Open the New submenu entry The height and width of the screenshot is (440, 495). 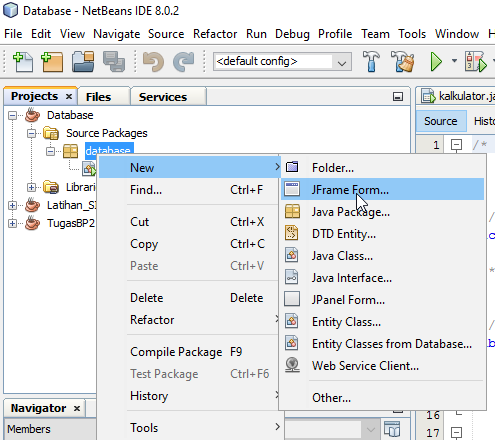pos(189,167)
